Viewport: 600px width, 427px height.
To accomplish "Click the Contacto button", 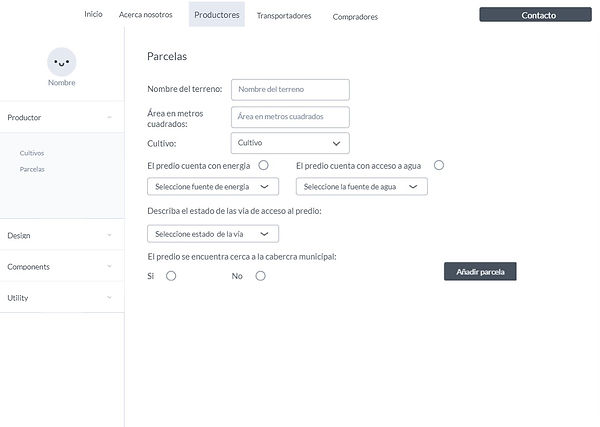I will (x=535, y=15).
